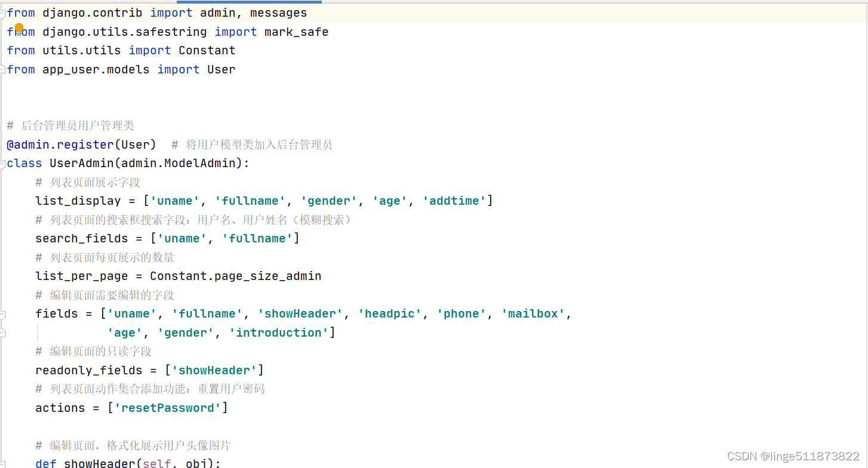This screenshot has width=868, height=468.
Task: Click the comment '# 将用户模型类加入后台管理员'
Action: click(252, 144)
